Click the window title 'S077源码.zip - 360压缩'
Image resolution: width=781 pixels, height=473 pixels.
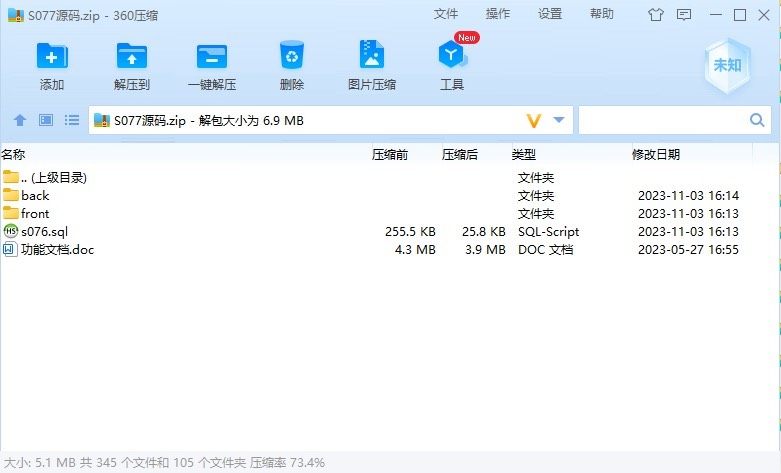coord(93,15)
